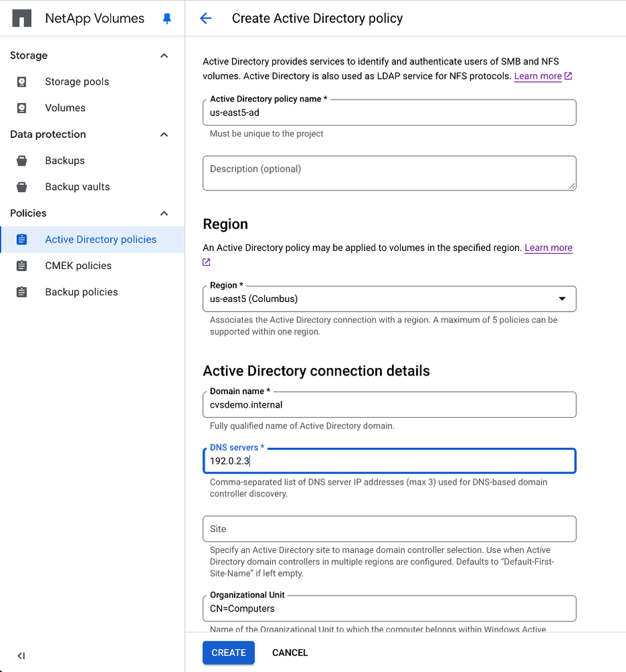Collapse the Policies section
The width and height of the screenshot is (626, 672).
click(164, 213)
